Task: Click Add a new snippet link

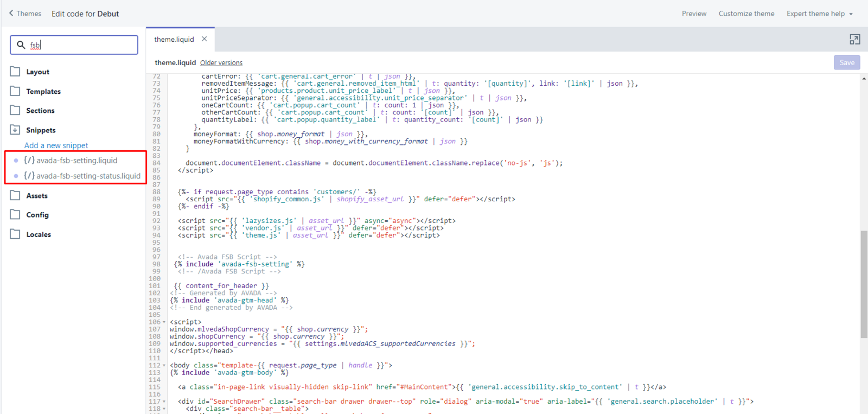Action: pyautogui.click(x=56, y=145)
